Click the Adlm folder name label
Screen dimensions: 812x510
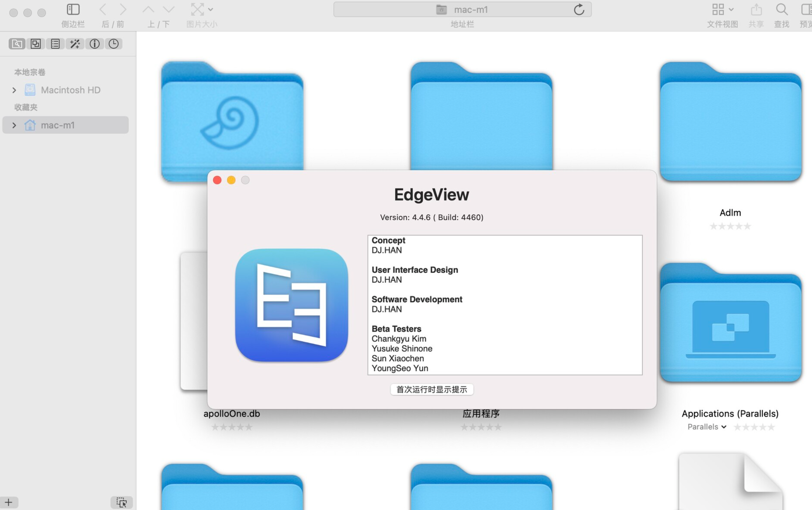tap(730, 213)
